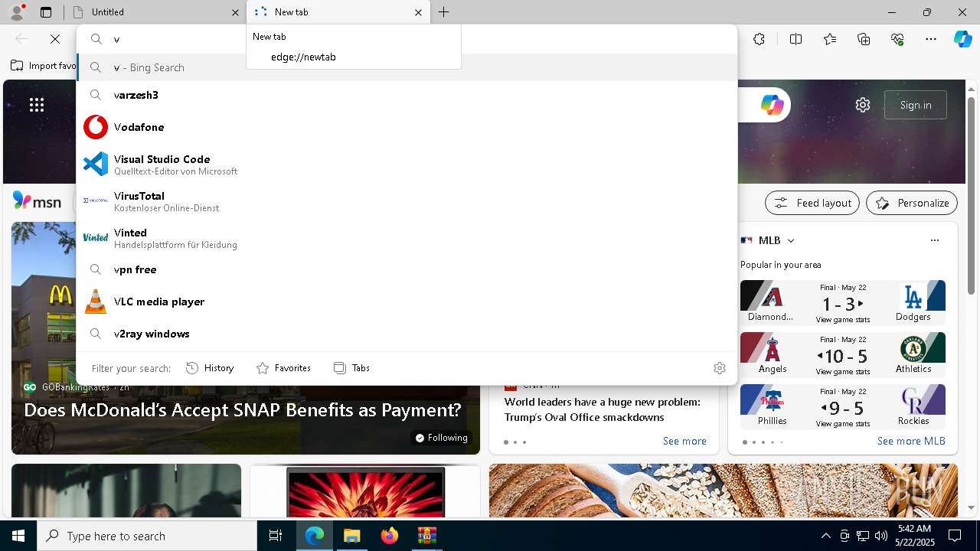Image resolution: width=980 pixels, height=551 pixels.
Task: Click the See more MLB link
Action: [911, 441]
